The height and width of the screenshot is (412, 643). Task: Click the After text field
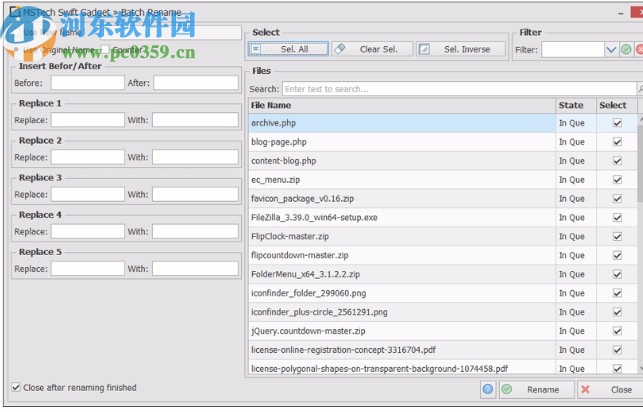(x=196, y=83)
